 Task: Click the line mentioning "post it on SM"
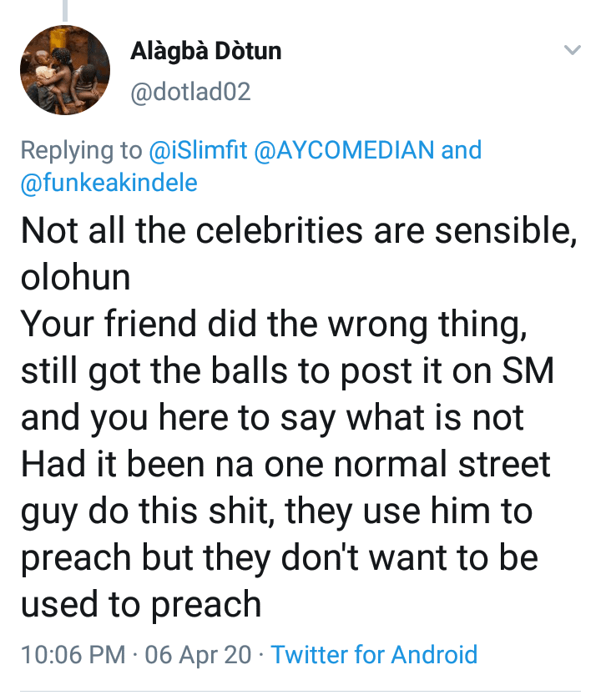(288, 371)
